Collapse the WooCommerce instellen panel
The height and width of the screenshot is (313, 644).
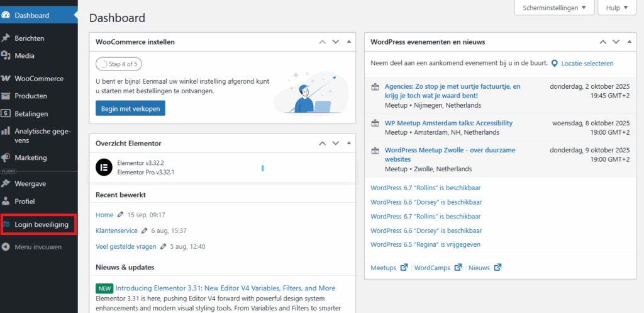coord(349,42)
